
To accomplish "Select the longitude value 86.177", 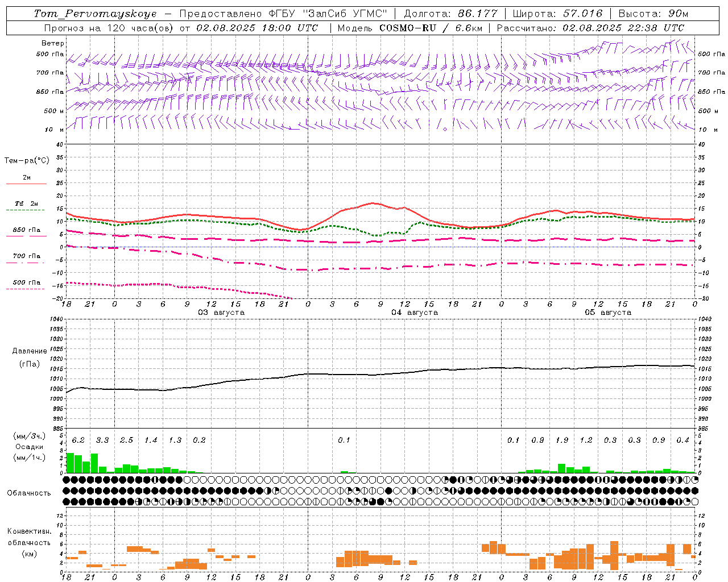I will coord(478,14).
